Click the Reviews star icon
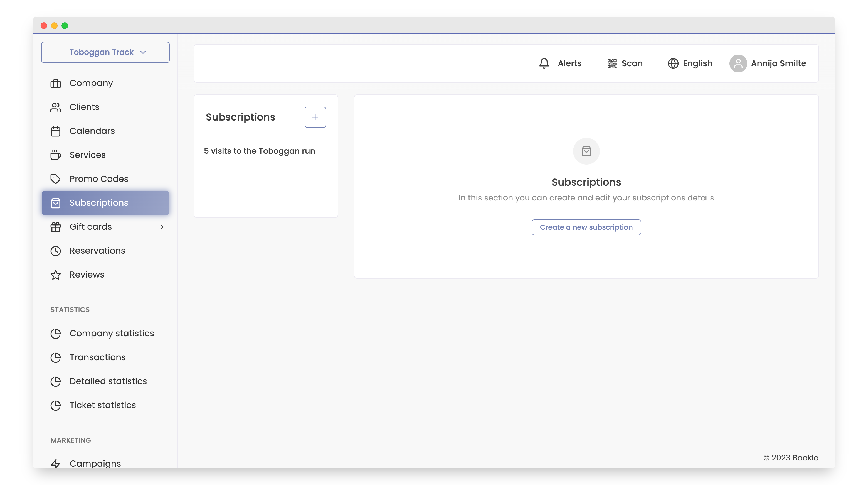 pyautogui.click(x=56, y=275)
